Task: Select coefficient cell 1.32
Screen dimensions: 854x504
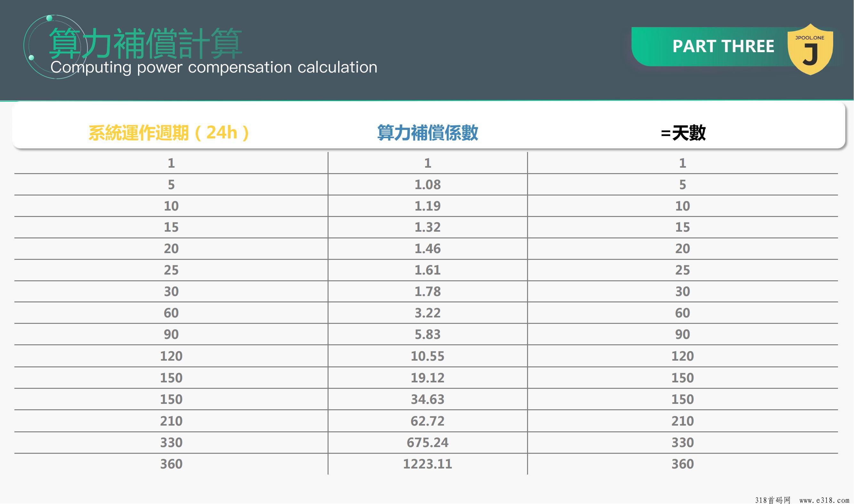Action: click(427, 227)
